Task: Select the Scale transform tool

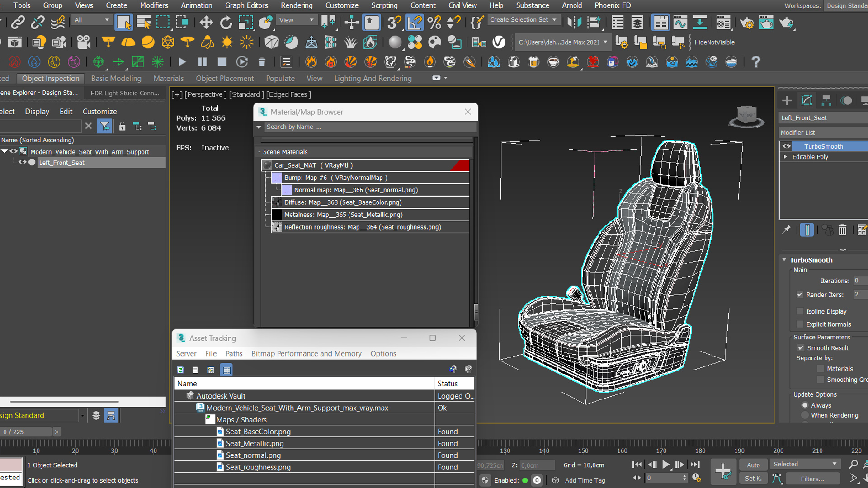Action: tap(245, 22)
